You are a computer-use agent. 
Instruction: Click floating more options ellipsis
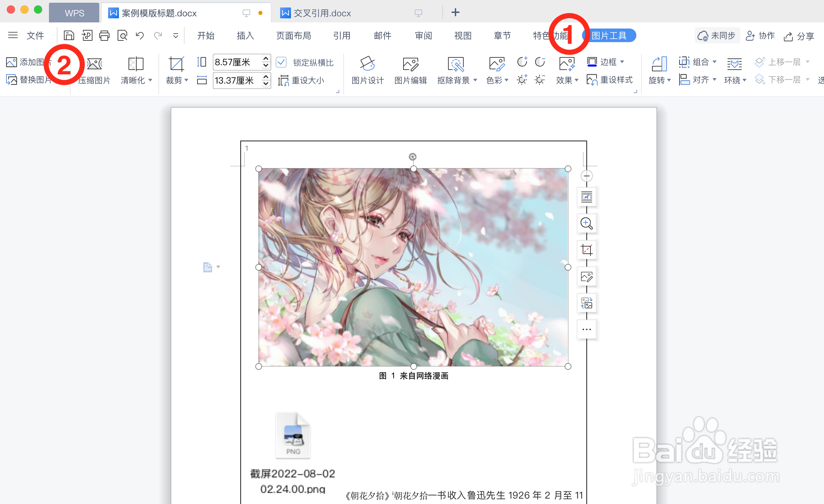pos(587,329)
